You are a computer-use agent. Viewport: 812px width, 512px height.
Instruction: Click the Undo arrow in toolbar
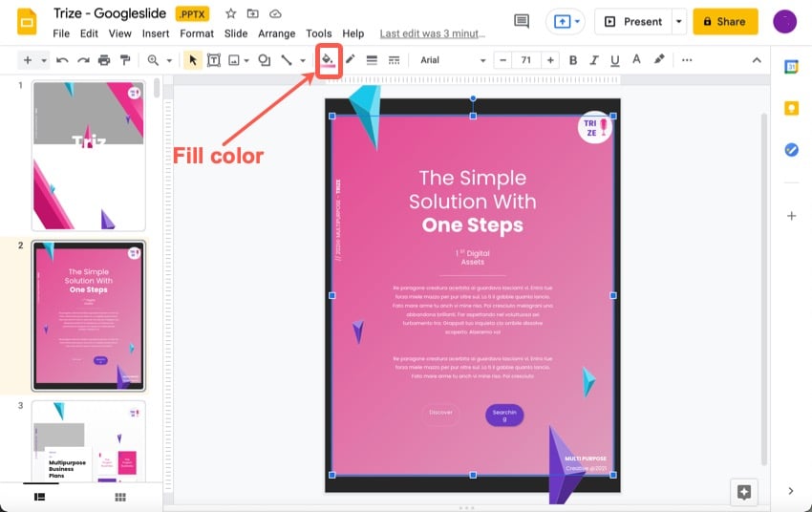(62, 60)
